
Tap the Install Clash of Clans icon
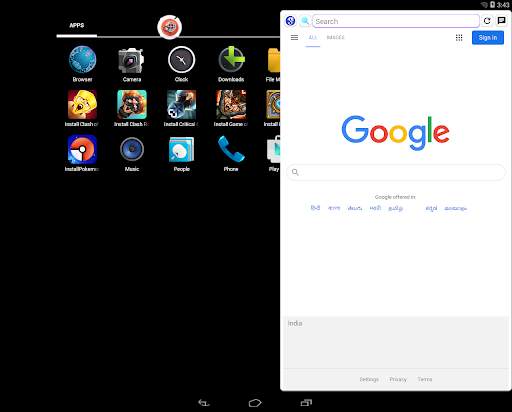click(x=82, y=105)
